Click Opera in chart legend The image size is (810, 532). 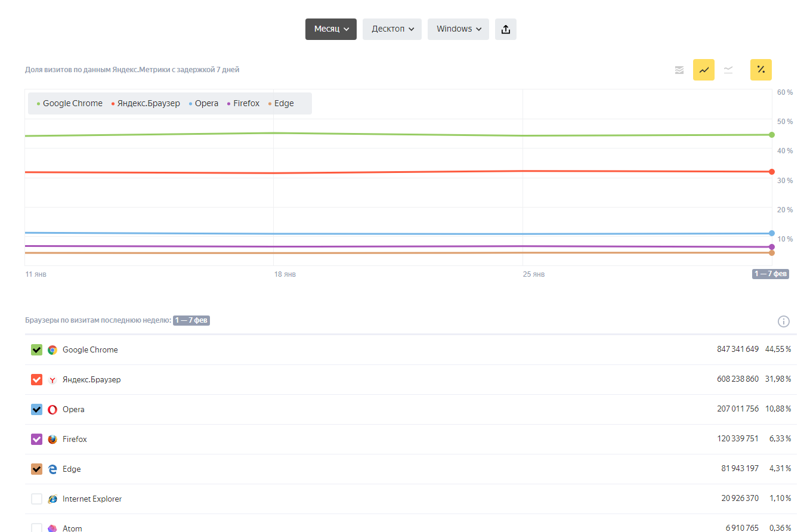[x=204, y=103]
